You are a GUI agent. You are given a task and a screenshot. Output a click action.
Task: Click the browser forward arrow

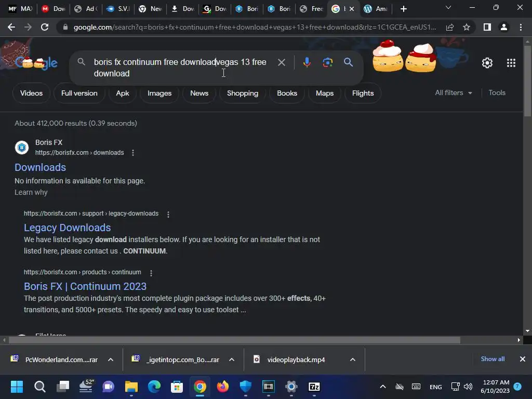pyautogui.click(x=28, y=27)
